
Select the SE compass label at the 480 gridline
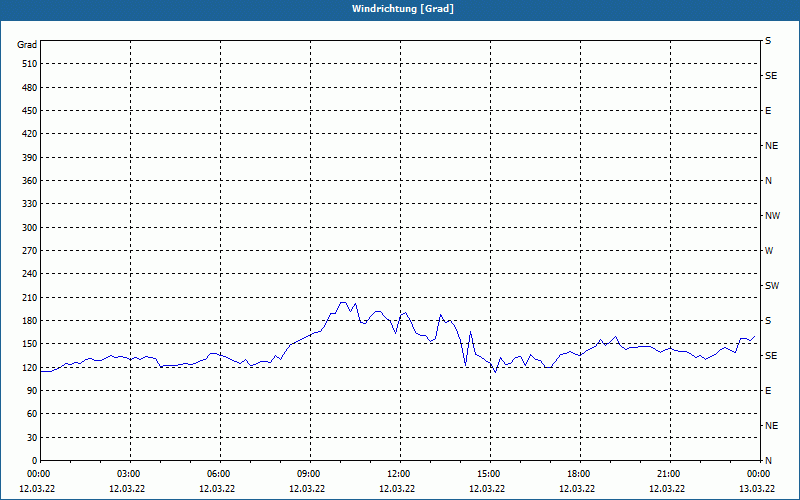click(771, 76)
